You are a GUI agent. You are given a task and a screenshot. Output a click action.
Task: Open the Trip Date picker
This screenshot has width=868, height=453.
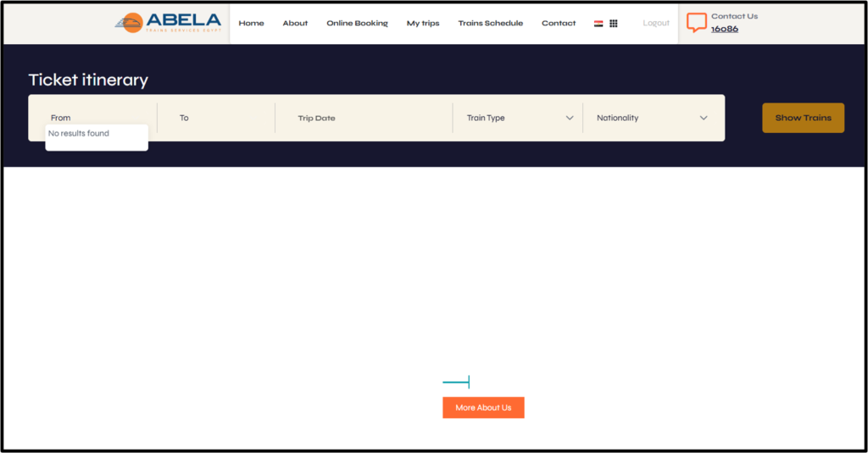364,118
